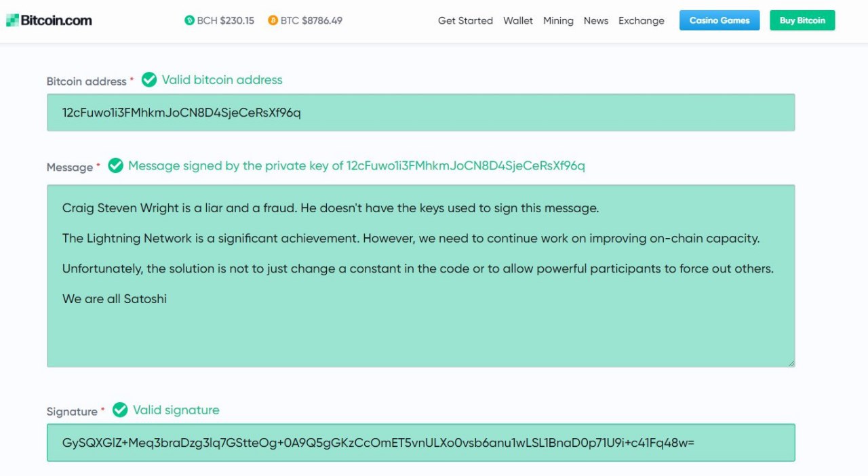The width and height of the screenshot is (868, 476).
Task: Click the Bitcoin.com logo
Action: click(x=49, y=20)
